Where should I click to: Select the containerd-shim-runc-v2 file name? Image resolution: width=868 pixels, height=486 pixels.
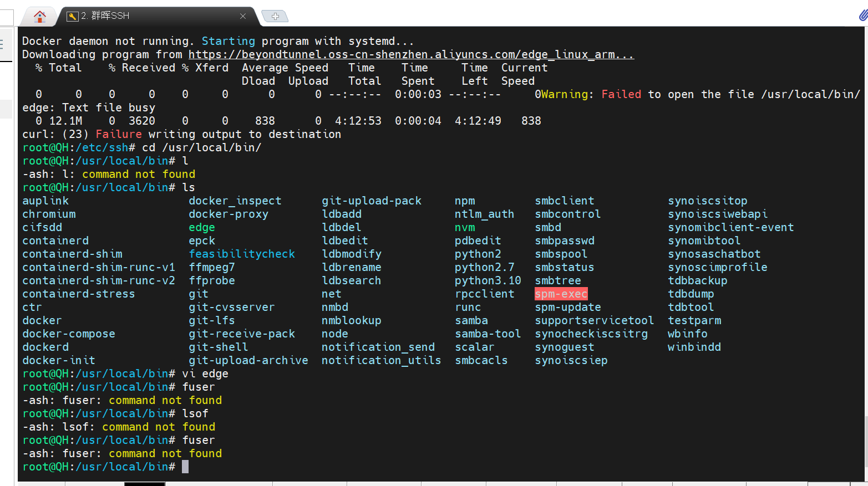(99, 280)
